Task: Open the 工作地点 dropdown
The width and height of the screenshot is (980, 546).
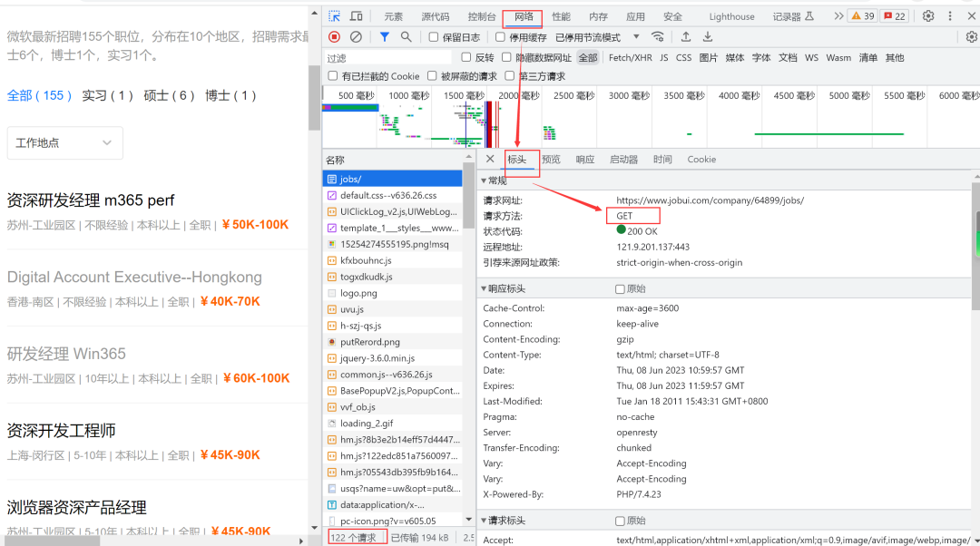Action: pyautogui.click(x=64, y=142)
